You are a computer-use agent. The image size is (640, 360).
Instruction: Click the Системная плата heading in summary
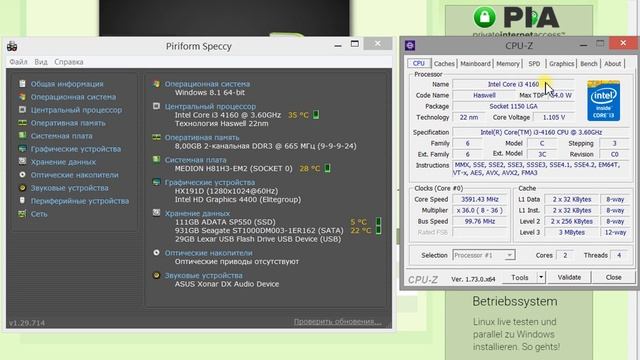click(x=196, y=160)
